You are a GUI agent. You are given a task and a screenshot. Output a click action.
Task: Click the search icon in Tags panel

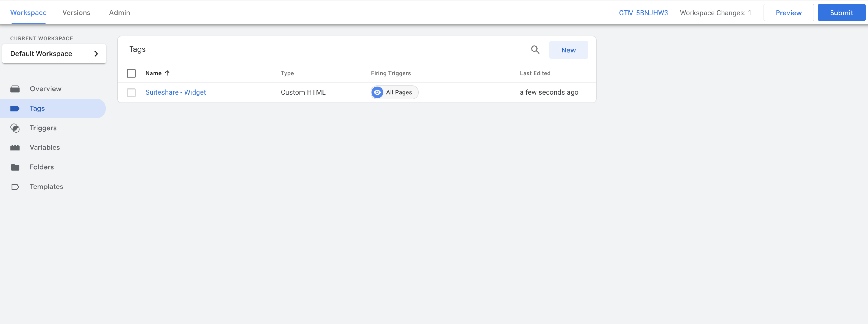pos(535,50)
